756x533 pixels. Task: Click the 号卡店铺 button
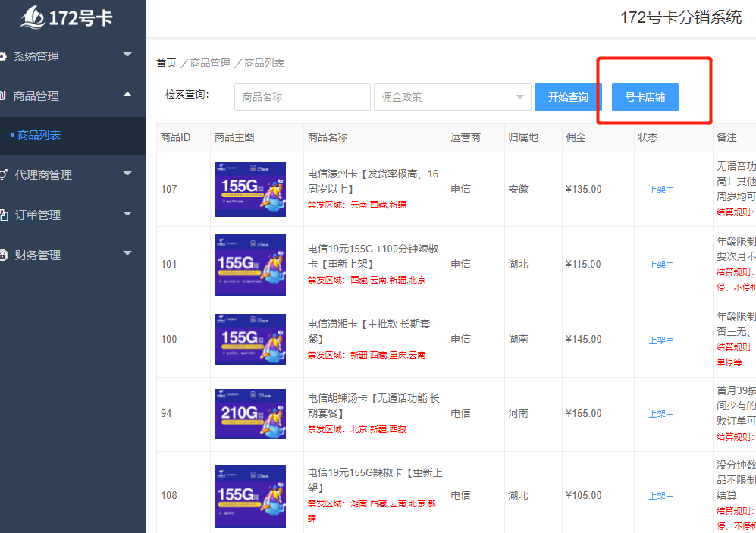645,97
